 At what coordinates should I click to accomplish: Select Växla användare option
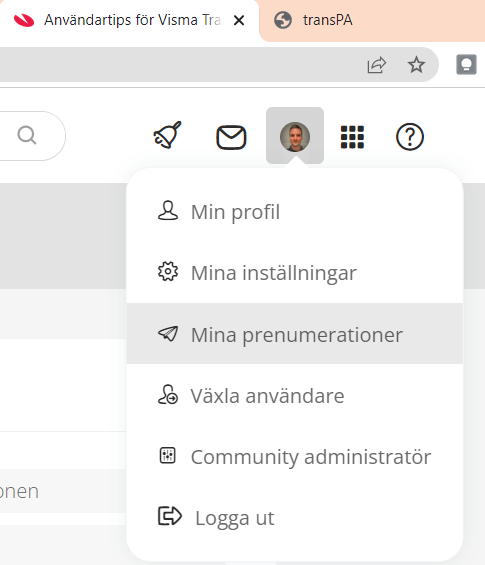294,395
